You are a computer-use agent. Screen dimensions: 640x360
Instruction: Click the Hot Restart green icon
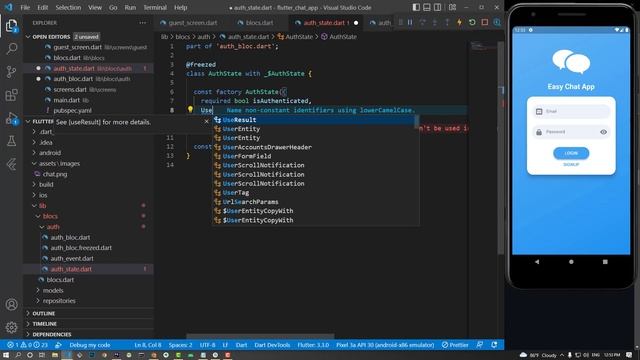coord(472,22)
